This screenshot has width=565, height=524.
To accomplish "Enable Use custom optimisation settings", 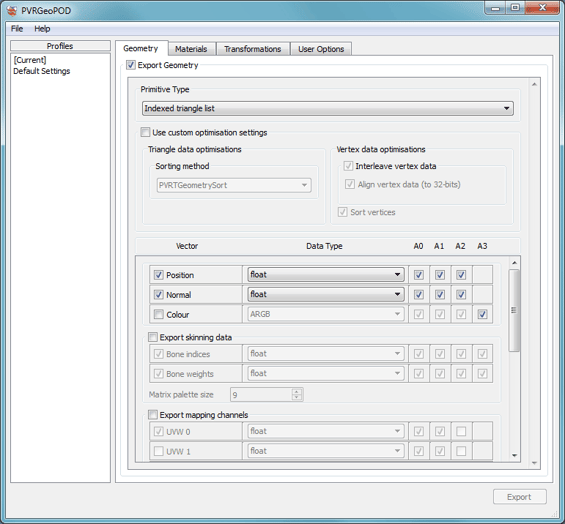I will (x=145, y=132).
